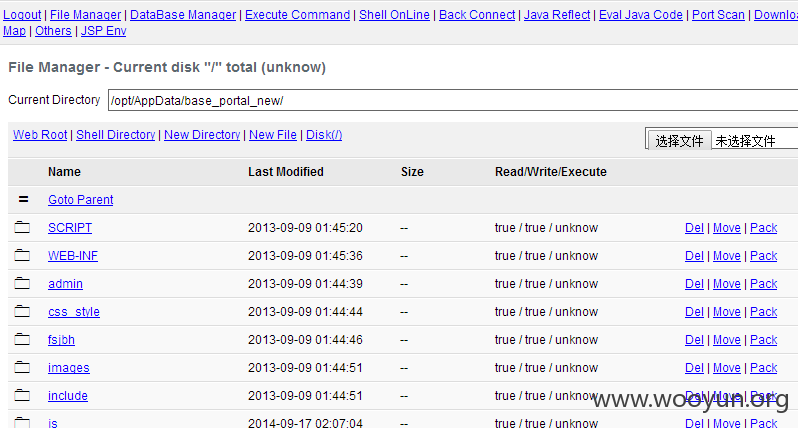The width and height of the screenshot is (798, 428).
Task: Open the images folder link
Action: pyautogui.click(x=69, y=367)
